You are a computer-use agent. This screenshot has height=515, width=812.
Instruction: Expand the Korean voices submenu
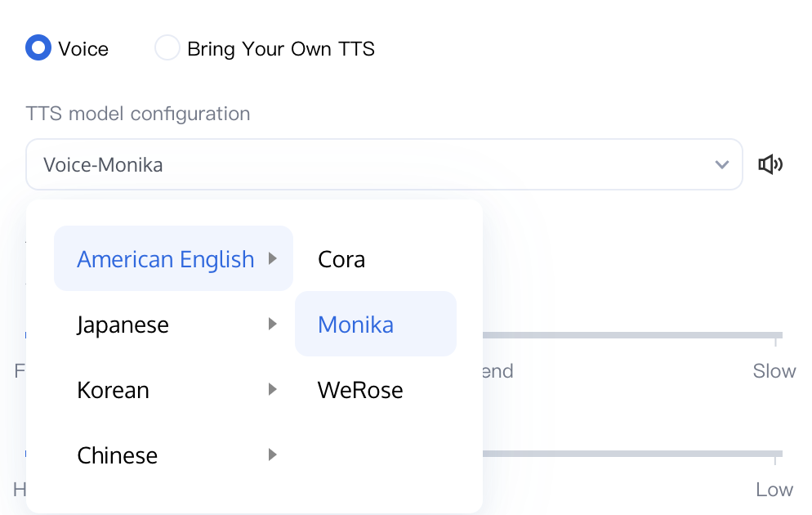tap(113, 390)
